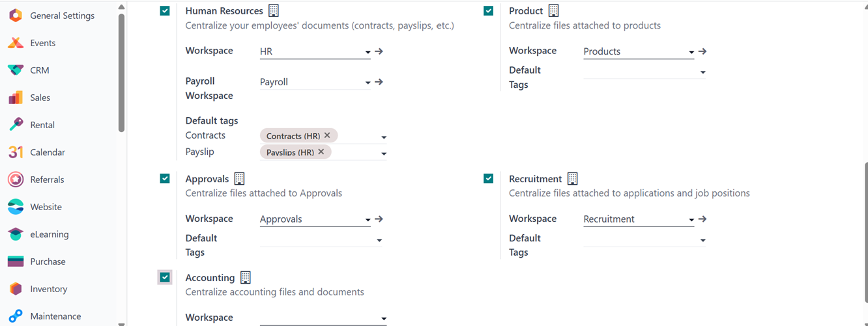
Task: Open General Settings in the sidebar
Action: pos(62,16)
